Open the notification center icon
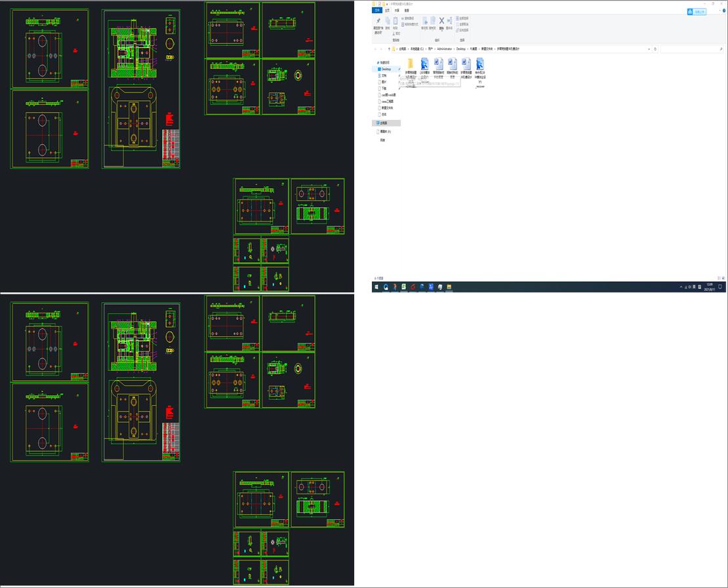The image size is (728, 588). click(x=720, y=287)
